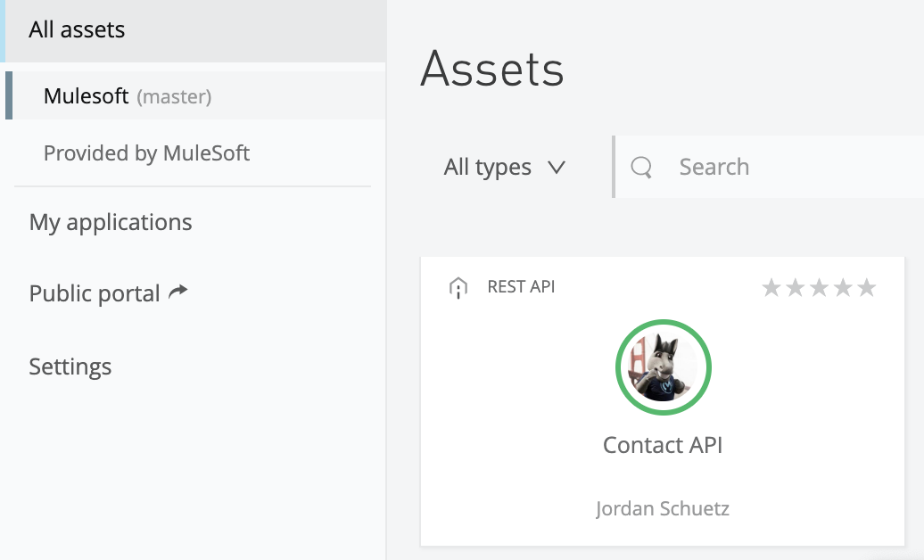This screenshot has height=560, width=924.
Task: Rate Contact API two stars
Action: (x=795, y=288)
